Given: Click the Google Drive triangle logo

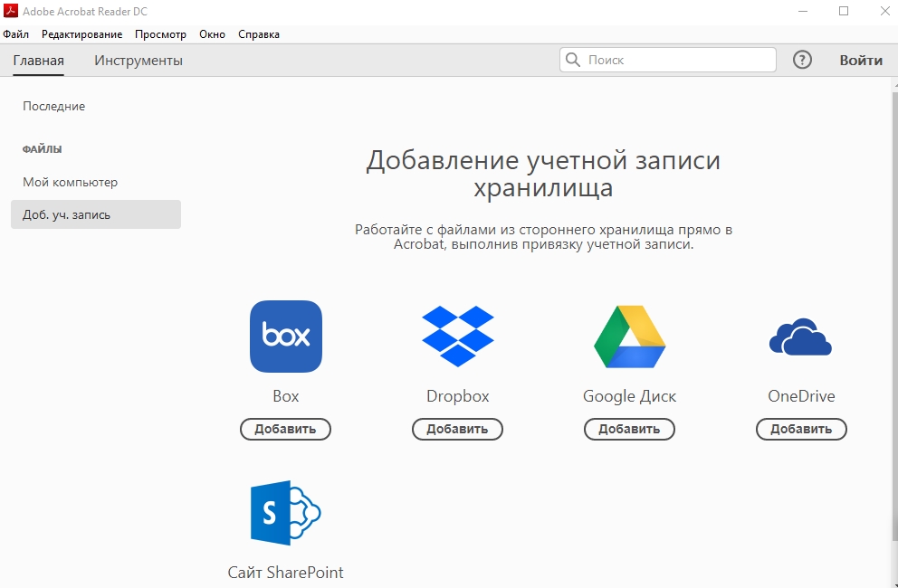Looking at the screenshot, I should [629, 337].
